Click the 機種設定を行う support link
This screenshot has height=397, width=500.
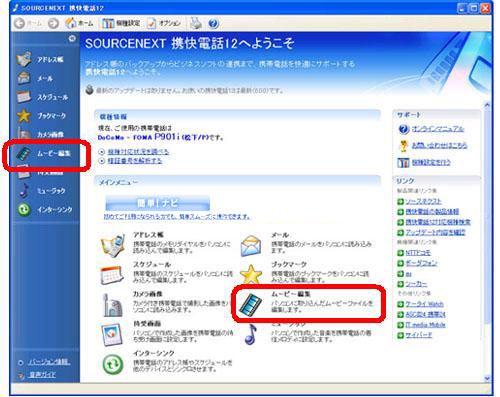pyautogui.click(x=431, y=162)
